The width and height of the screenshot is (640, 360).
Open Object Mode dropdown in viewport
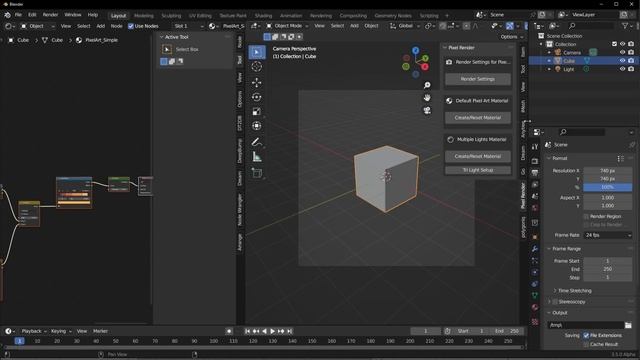(287, 26)
